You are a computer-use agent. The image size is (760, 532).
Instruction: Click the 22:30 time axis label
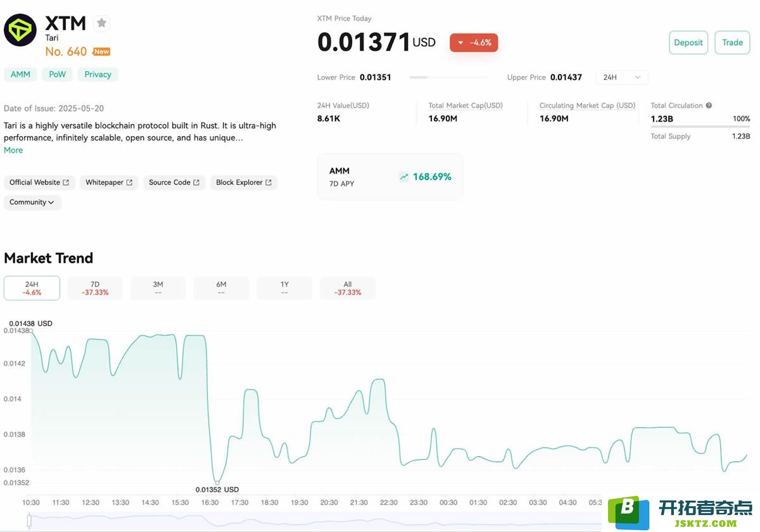[x=389, y=503]
